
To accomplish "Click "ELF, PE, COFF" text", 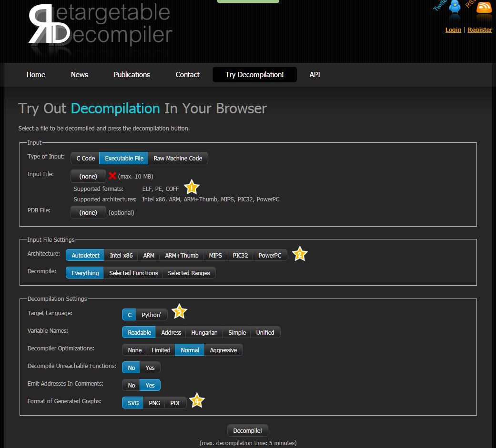I will [x=161, y=189].
